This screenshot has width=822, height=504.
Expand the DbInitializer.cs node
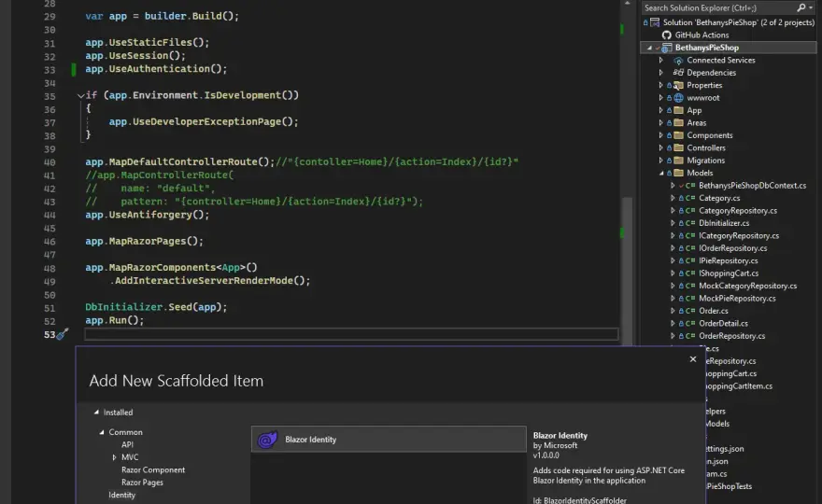pos(673,223)
